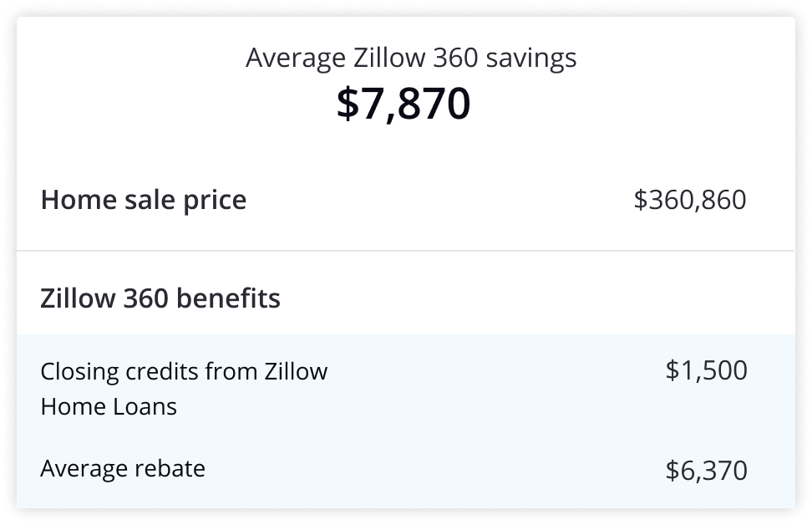Click the divider line below Home sale price
The height and width of the screenshot is (525, 812).
pyautogui.click(x=405, y=251)
